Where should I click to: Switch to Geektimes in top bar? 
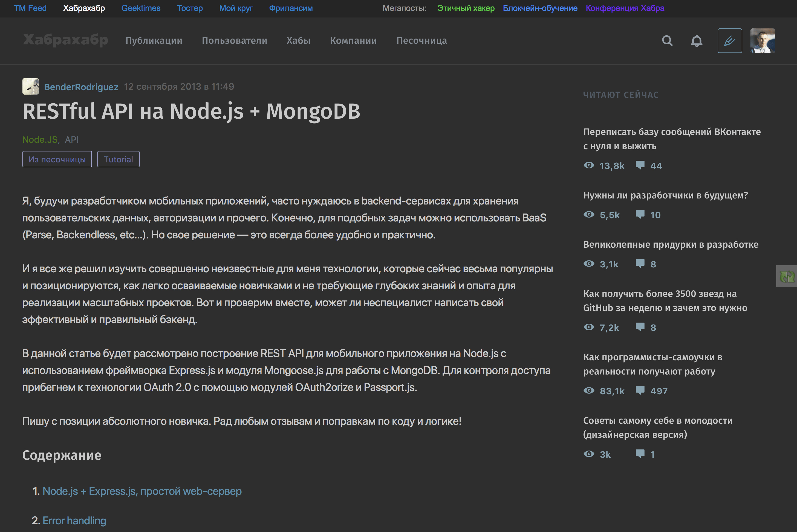(x=141, y=8)
